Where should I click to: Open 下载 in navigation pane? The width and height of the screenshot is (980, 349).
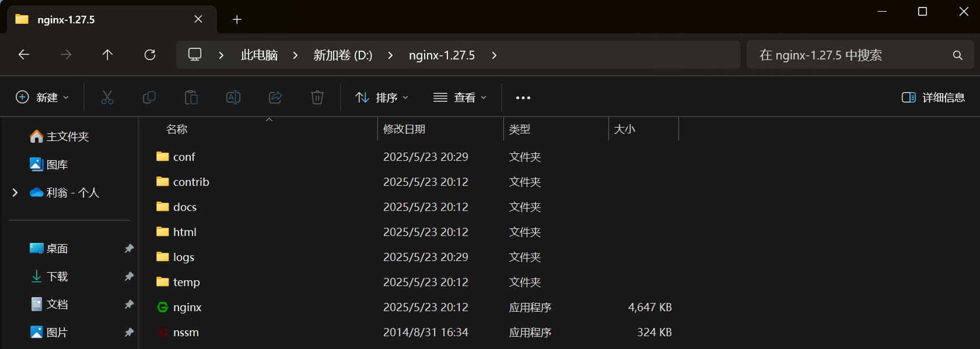tap(49, 277)
